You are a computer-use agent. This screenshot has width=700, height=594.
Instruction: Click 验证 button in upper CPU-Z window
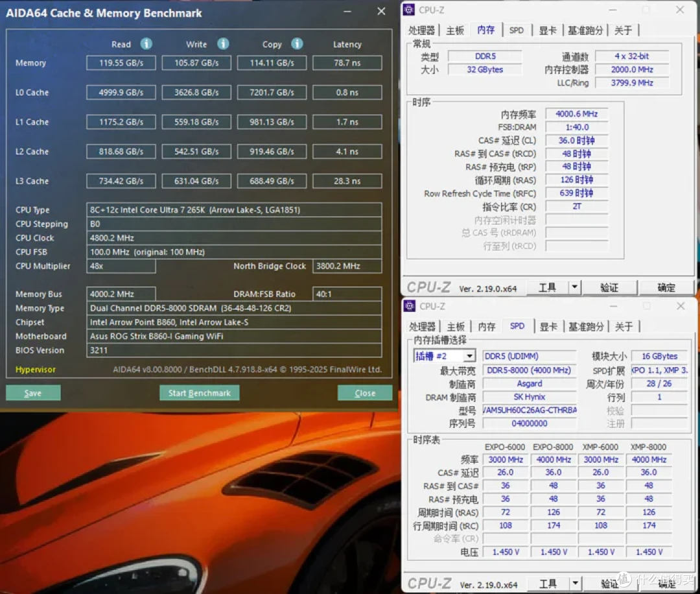[x=609, y=288]
